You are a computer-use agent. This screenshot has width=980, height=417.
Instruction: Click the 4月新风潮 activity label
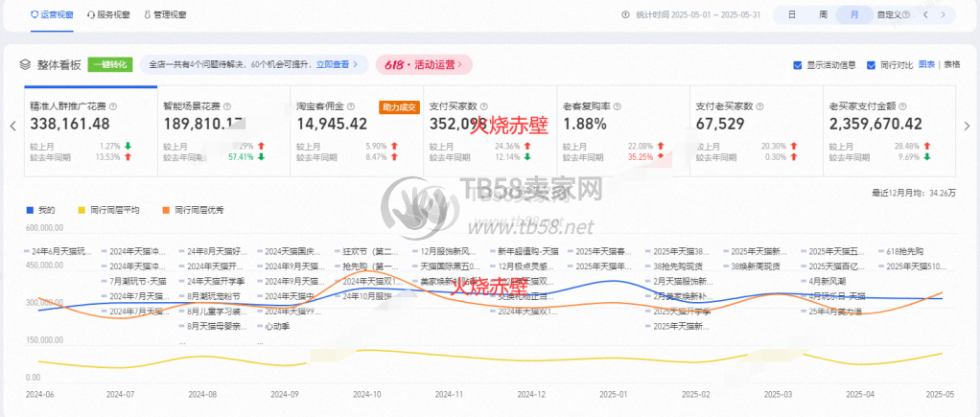(828, 281)
